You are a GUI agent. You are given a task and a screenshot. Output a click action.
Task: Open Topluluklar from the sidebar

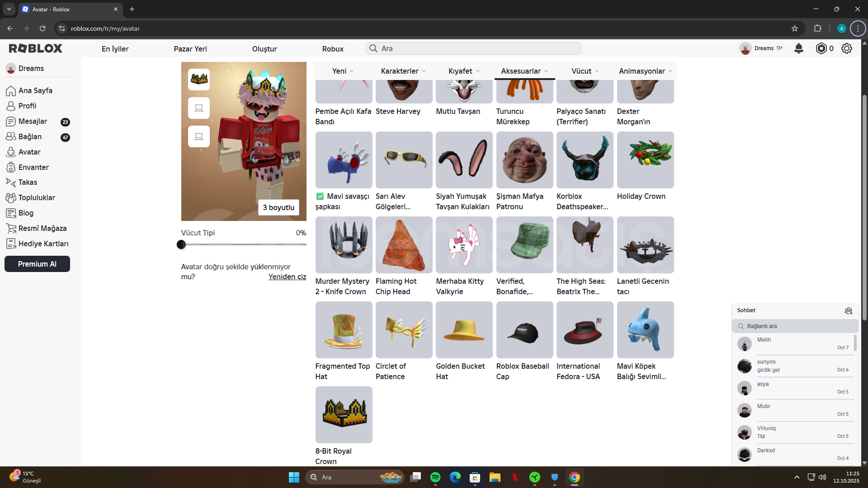pyautogui.click(x=37, y=197)
